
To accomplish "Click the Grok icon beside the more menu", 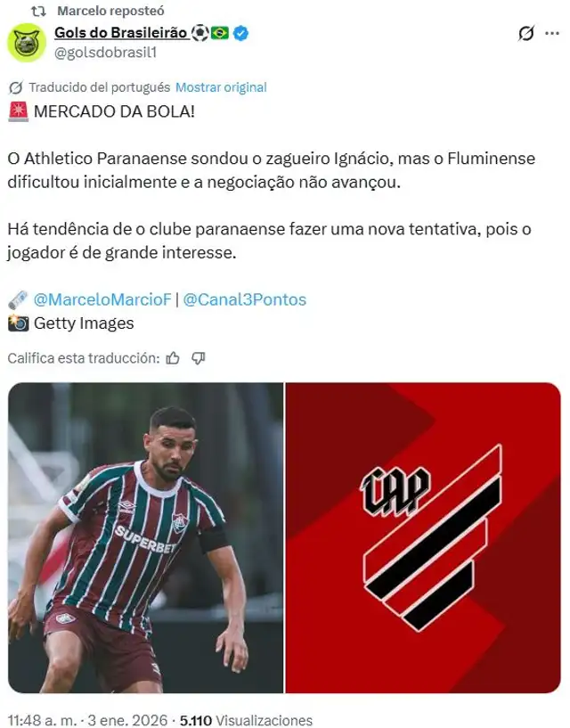I will pos(525,34).
